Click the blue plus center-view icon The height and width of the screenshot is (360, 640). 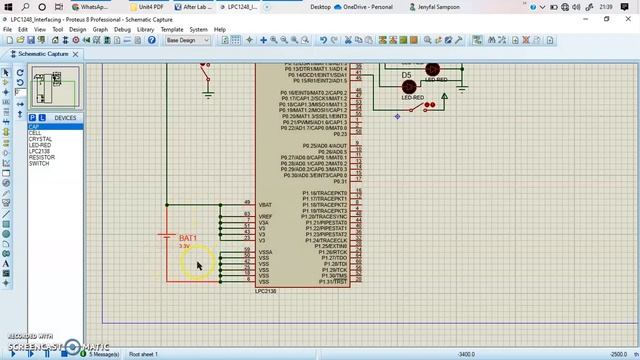[263, 40]
